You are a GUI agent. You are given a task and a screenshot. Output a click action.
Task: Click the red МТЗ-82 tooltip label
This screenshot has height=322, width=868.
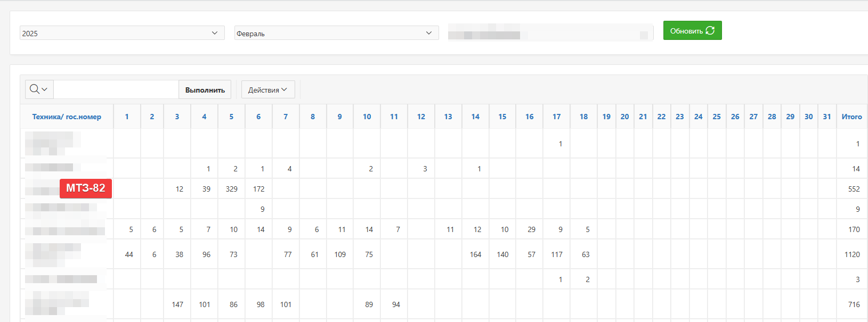85,188
